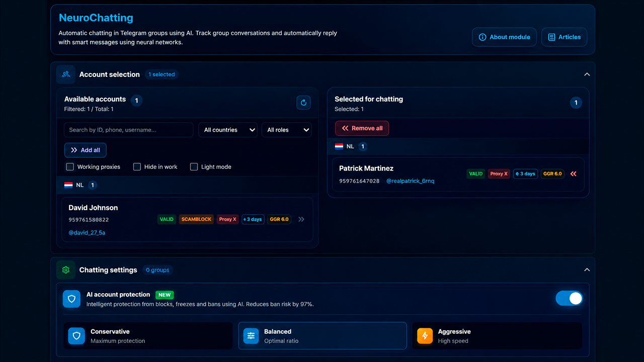Click the GGR 6.0 badge for David Johnson
The width and height of the screenshot is (644, 362).
pyautogui.click(x=279, y=219)
